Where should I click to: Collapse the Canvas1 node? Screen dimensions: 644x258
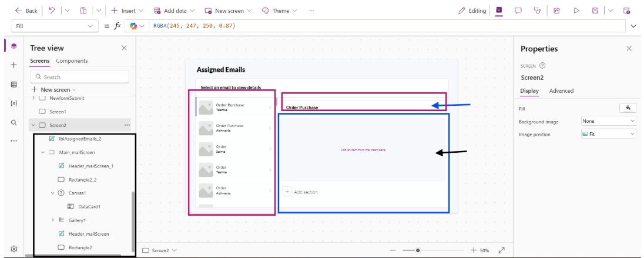click(52, 193)
